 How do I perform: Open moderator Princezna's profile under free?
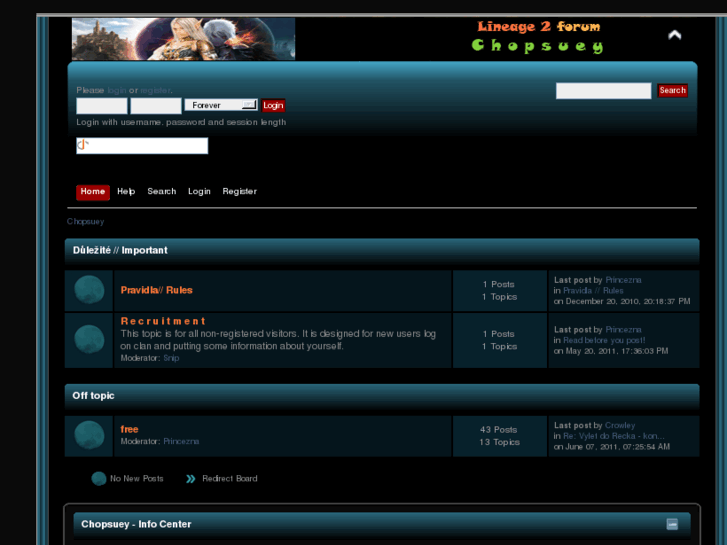coord(181,442)
